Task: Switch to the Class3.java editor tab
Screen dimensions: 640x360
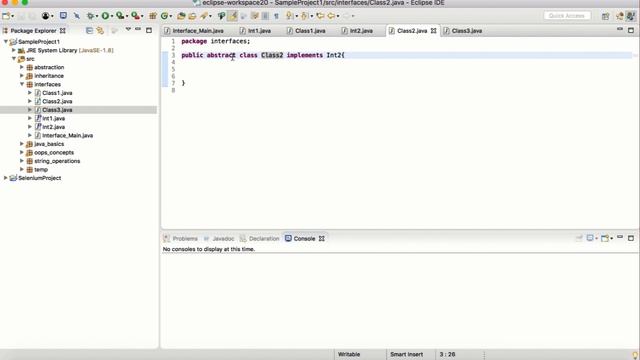Action: (463, 31)
